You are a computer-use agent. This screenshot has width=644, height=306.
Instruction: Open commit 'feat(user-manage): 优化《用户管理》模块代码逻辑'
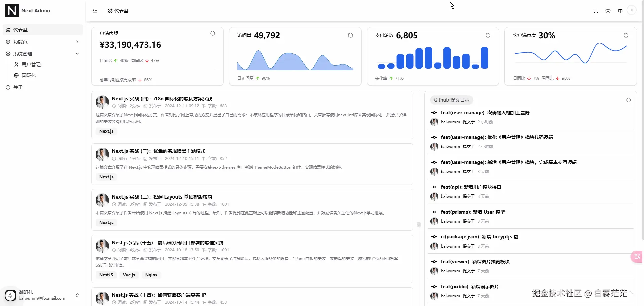point(497,137)
